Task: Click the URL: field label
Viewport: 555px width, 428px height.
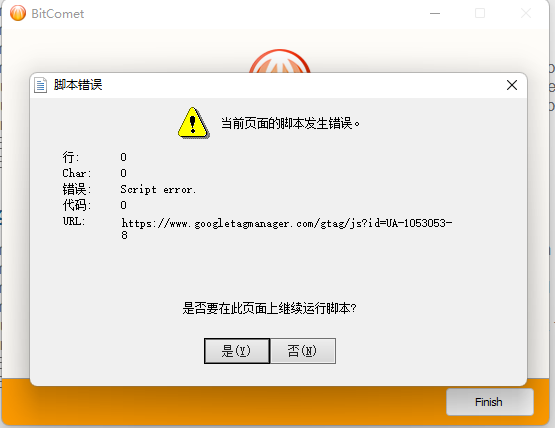Action: 74,221
